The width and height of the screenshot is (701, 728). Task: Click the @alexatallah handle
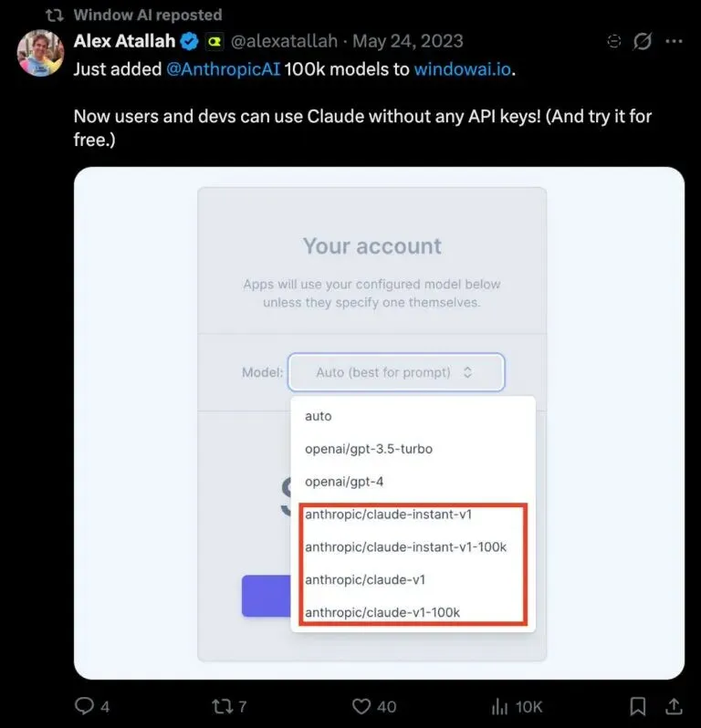[x=284, y=41]
